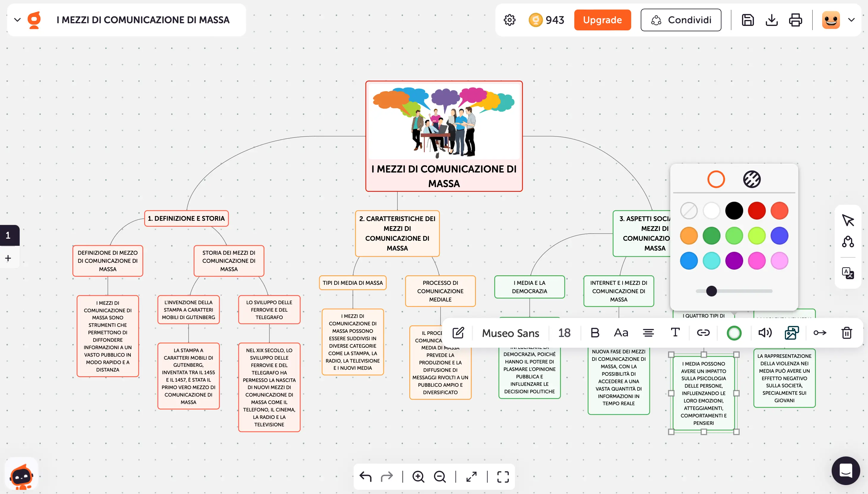Click the translate icon in the right sidebar
The image size is (868, 494).
[848, 273]
